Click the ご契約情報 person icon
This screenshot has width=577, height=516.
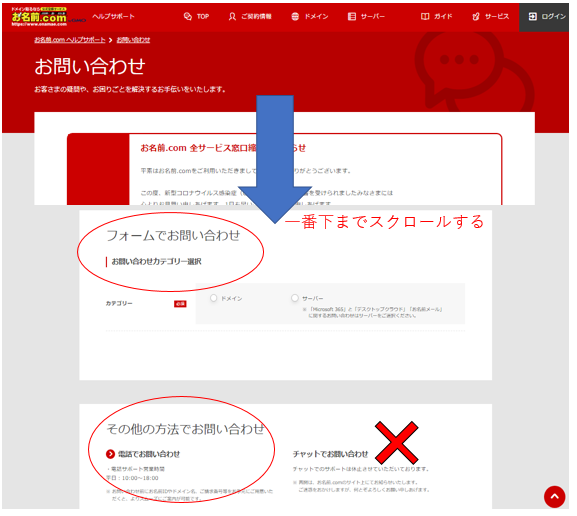232,16
